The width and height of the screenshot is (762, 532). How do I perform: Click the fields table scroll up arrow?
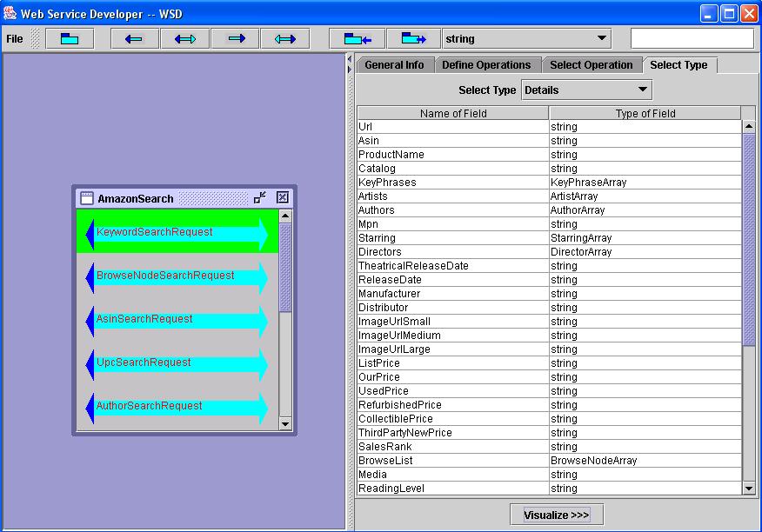[749, 126]
